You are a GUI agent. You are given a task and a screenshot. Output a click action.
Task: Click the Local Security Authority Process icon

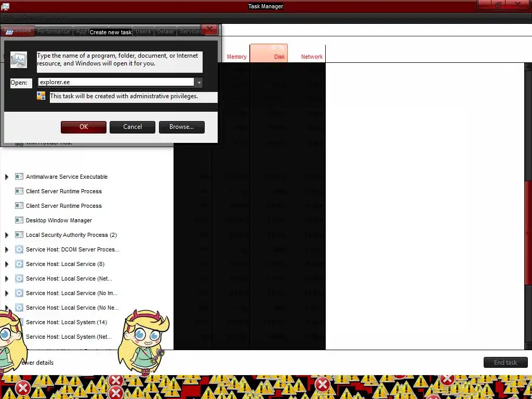coord(19,235)
